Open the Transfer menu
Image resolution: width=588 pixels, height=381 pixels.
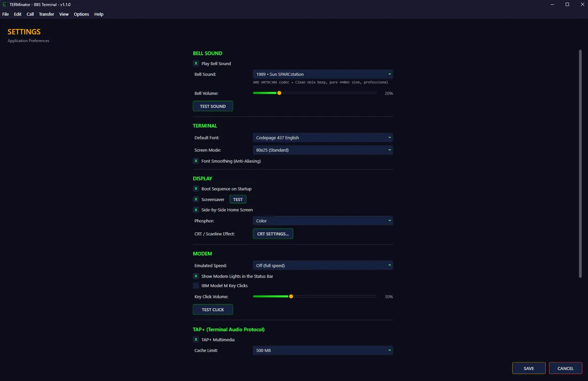(47, 14)
